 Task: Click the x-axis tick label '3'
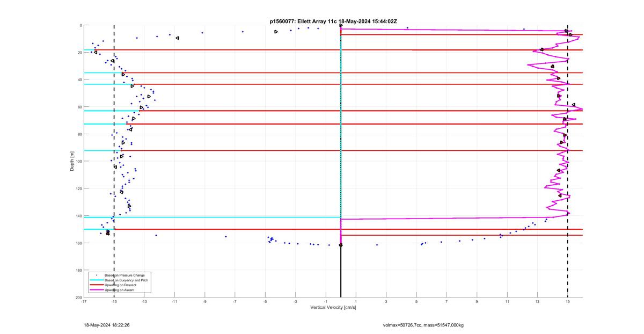(386, 302)
